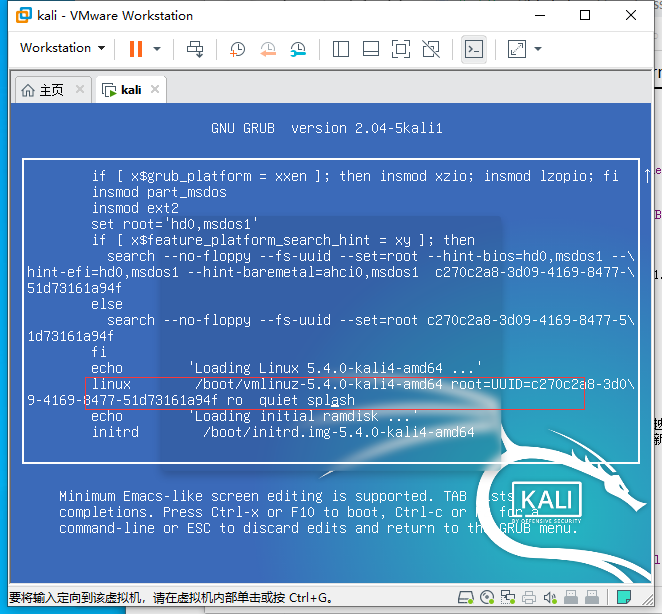
Task: Click the scroll-up arrow in the GRUB editor
Action: 647,175
